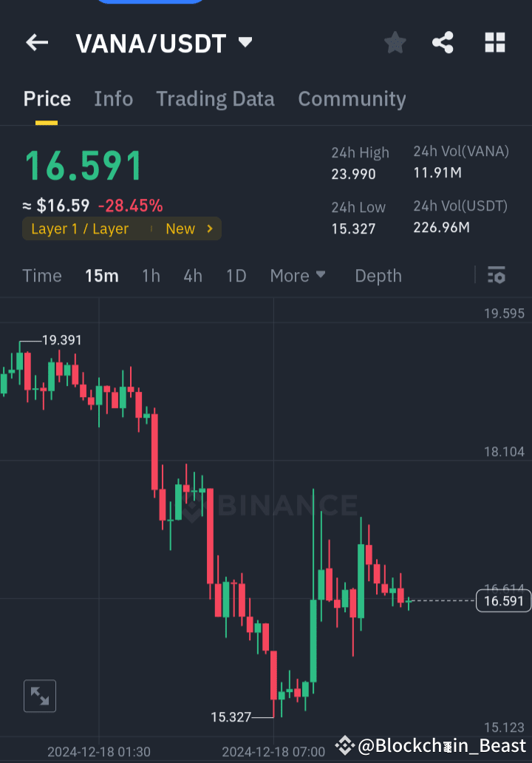Enable the 1D timeframe view
This screenshot has height=763, width=532.
pyautogui.click(x=236, y=275)
